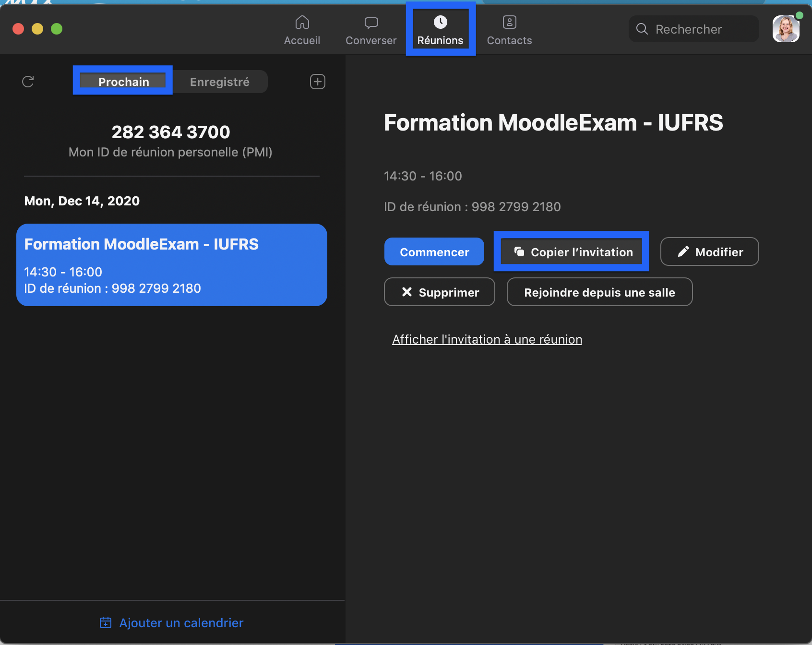Select the Formation MoodleExam - IUFRS meeting card
The image size is (812, 645).
171,264
